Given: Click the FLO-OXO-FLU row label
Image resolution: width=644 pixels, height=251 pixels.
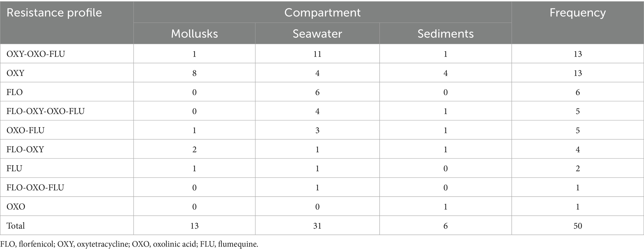Looking at the screenshot, I should (35, 188).
